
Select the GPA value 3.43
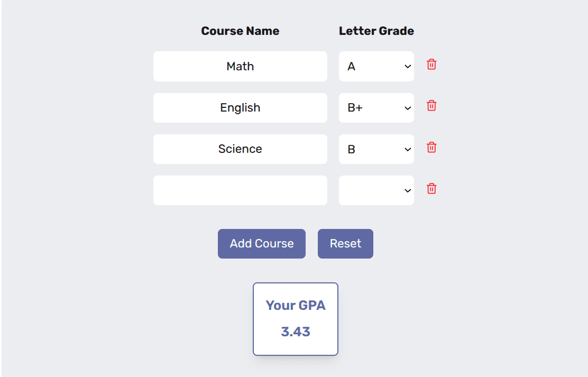click(295, 332)
